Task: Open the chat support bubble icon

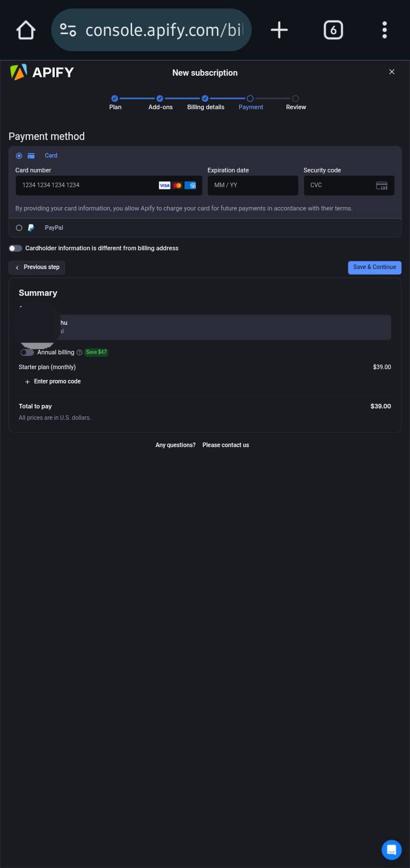Action: pos(391,850)
